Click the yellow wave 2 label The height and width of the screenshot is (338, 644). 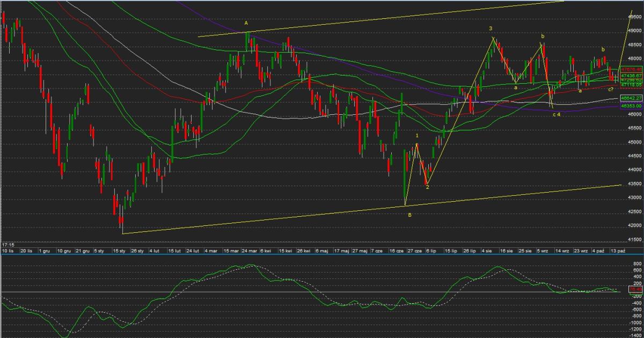click(427, 187)
